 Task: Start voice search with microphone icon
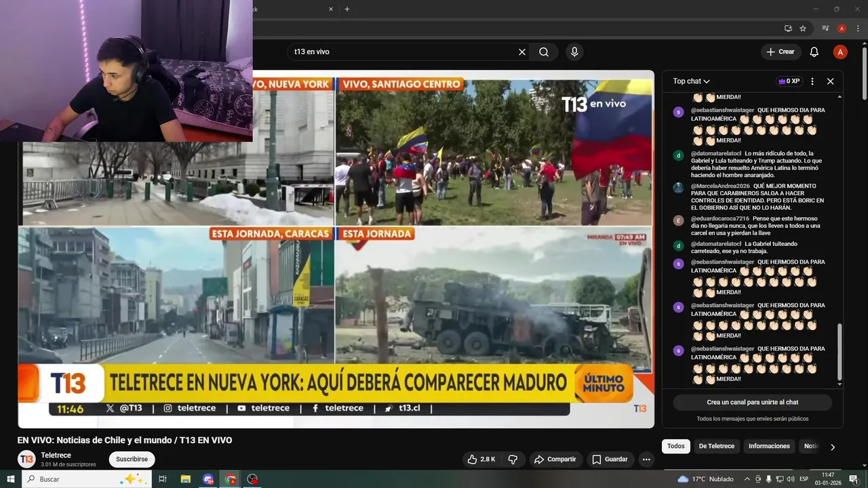coord(574,52)
